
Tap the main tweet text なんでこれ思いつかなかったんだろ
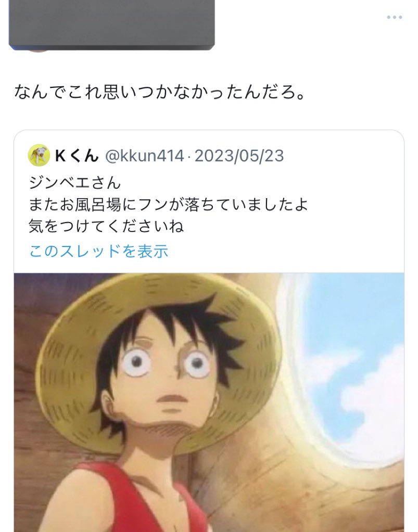160,92
